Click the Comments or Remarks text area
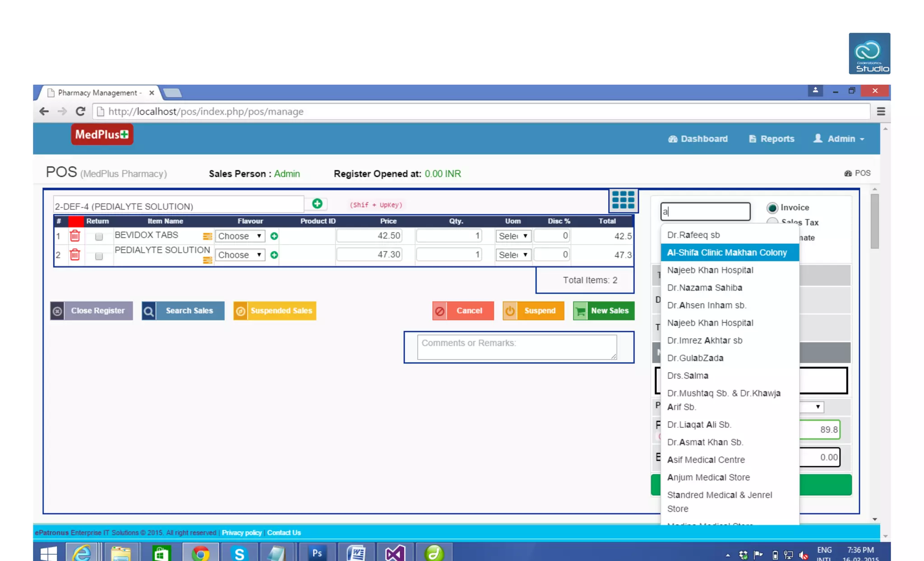Image resolution: width=924 pixels, height=561 pixels. point(517,347)
